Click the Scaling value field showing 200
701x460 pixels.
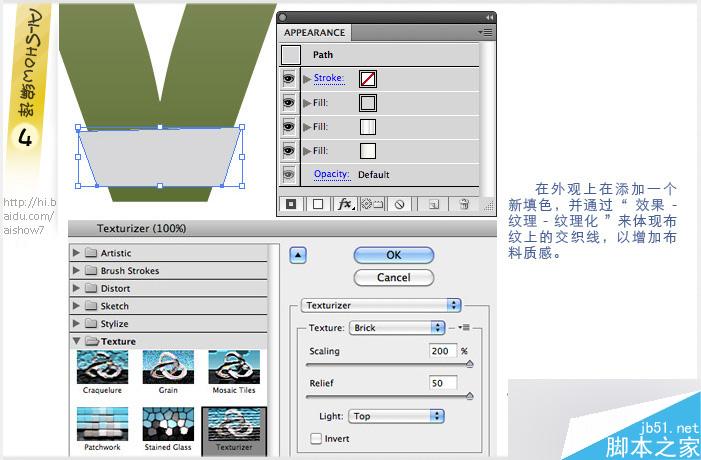443,351
